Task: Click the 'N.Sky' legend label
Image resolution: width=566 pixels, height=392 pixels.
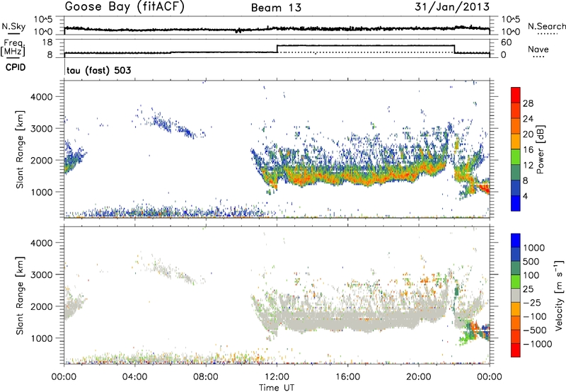Action: point(13,26)
